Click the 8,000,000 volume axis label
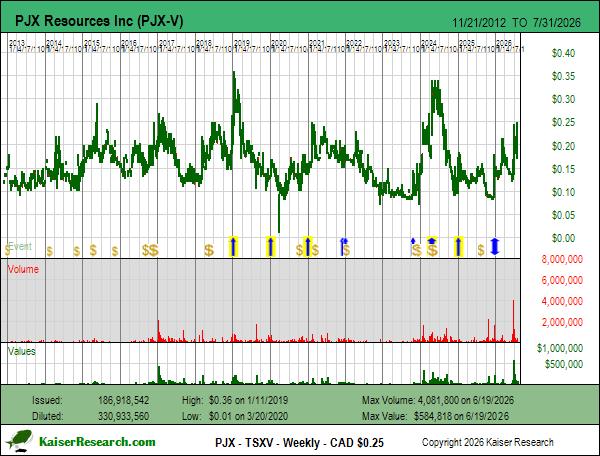Image resolution: width=600 pixels, height=456 pixels. pyautogui.click(x=562, y=259)
